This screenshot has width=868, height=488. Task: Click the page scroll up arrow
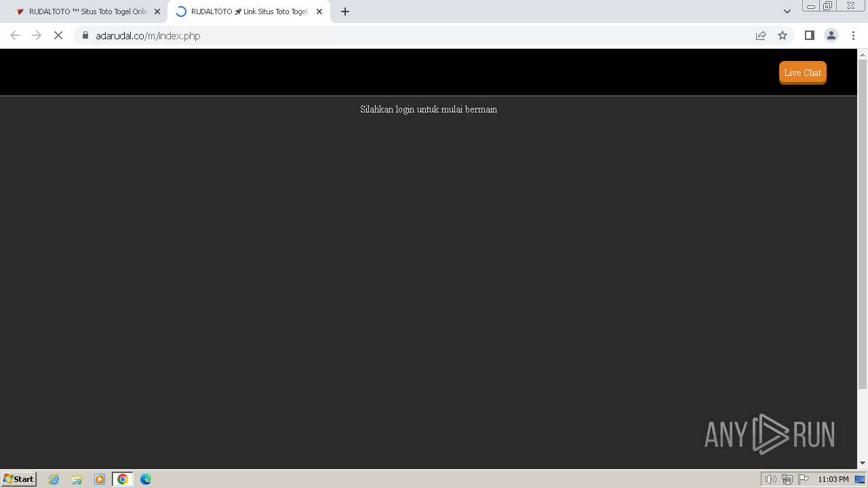pos(863,54)
